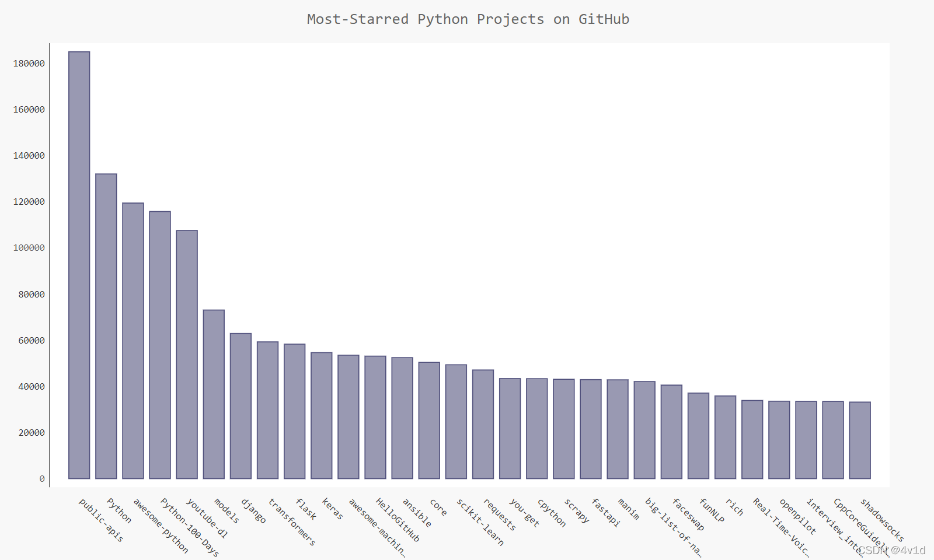The image size is (934, 560).
Task: Click the Python bar in the chart
Action: 106,326
